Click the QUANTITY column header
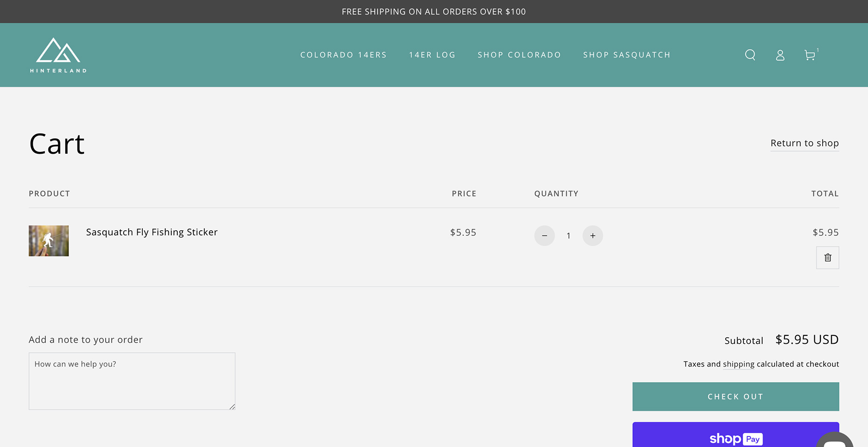The height and width of the screenshot is (447, 868). 556,193
